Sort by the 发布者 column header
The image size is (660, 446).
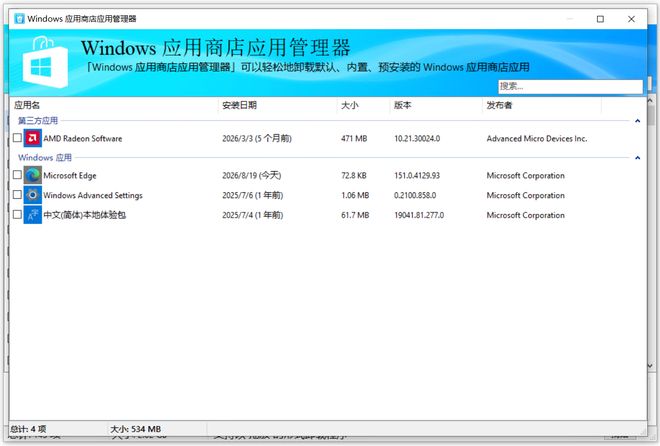pyautogui.click(x=542, y=105)
